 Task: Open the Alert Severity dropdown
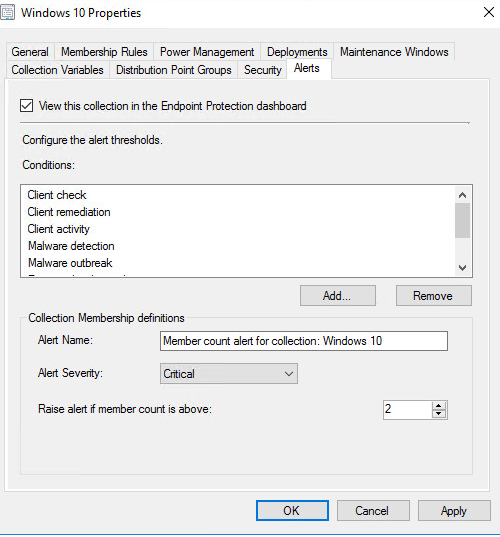click(229, 374)
